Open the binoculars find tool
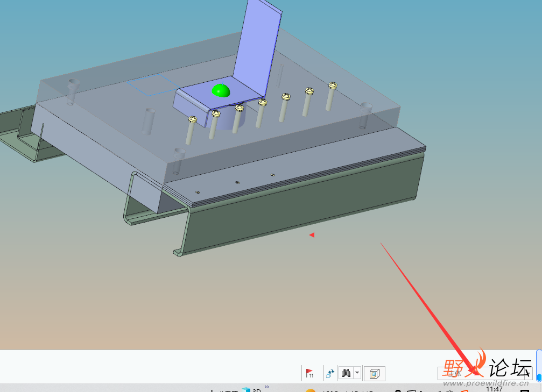The height and width of the screenshot is (392, 542). [x=346, y=373]
